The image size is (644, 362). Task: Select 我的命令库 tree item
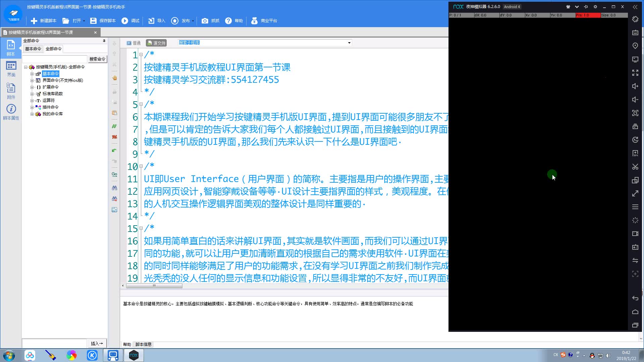coord(52,114)
